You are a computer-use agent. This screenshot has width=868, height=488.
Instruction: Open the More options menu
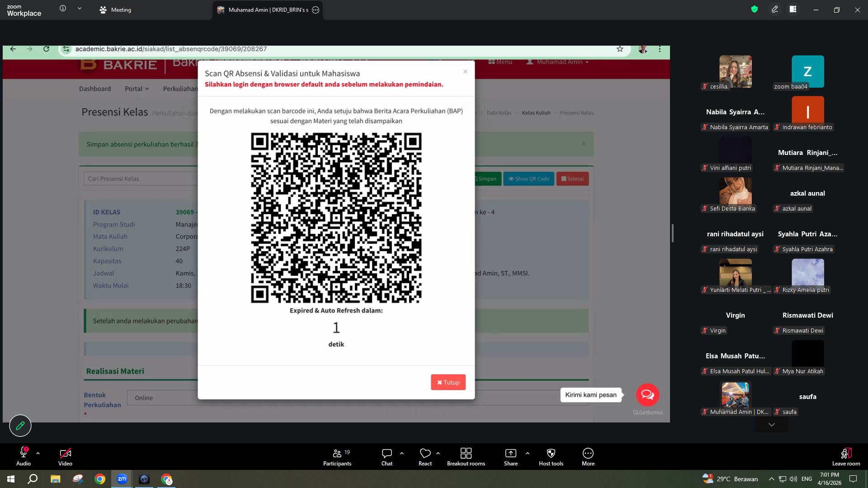pos(588,456)
